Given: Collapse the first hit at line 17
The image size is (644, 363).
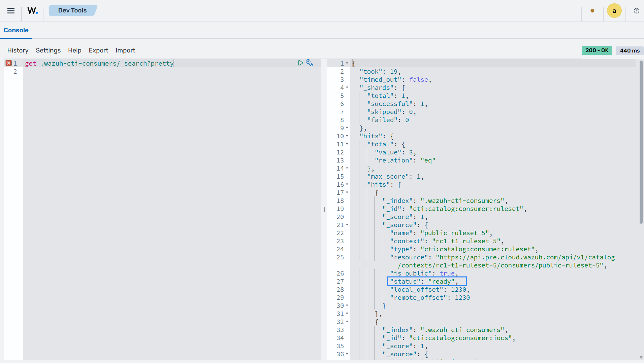Looking at the screenshot, I should click(347, 192).
